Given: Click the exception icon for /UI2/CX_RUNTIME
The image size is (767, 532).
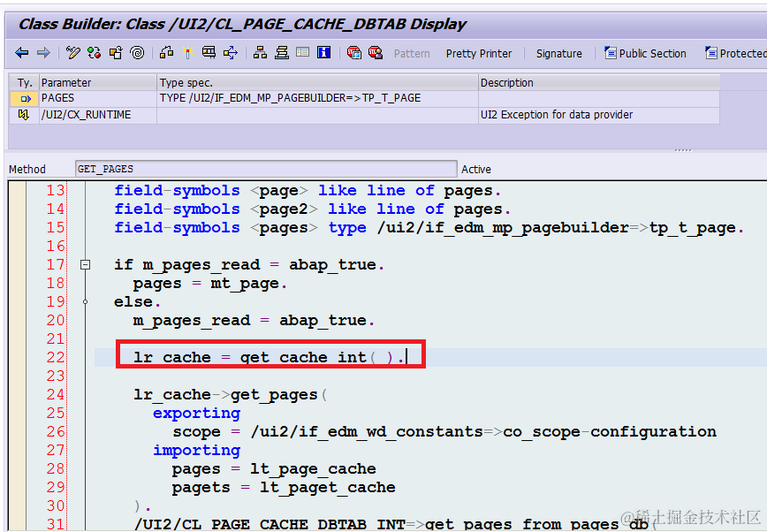Looking at the screenshot, I should tap(23, 115).
